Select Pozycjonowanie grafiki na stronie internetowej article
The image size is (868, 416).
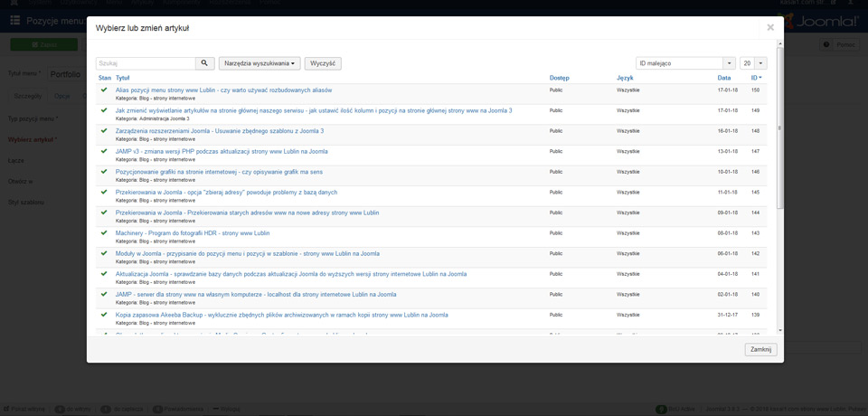(x=219, y=172)
